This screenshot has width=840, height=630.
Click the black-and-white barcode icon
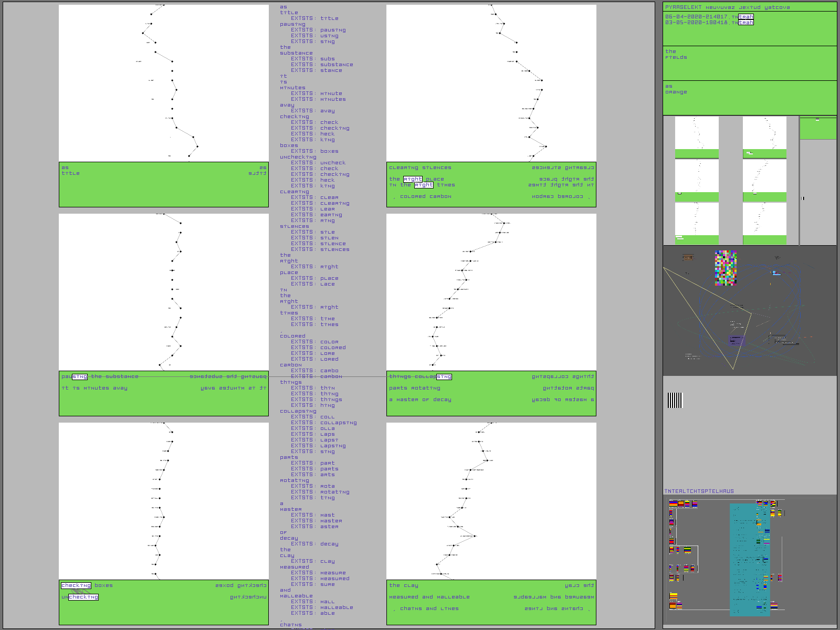click(x=675, y=400)
